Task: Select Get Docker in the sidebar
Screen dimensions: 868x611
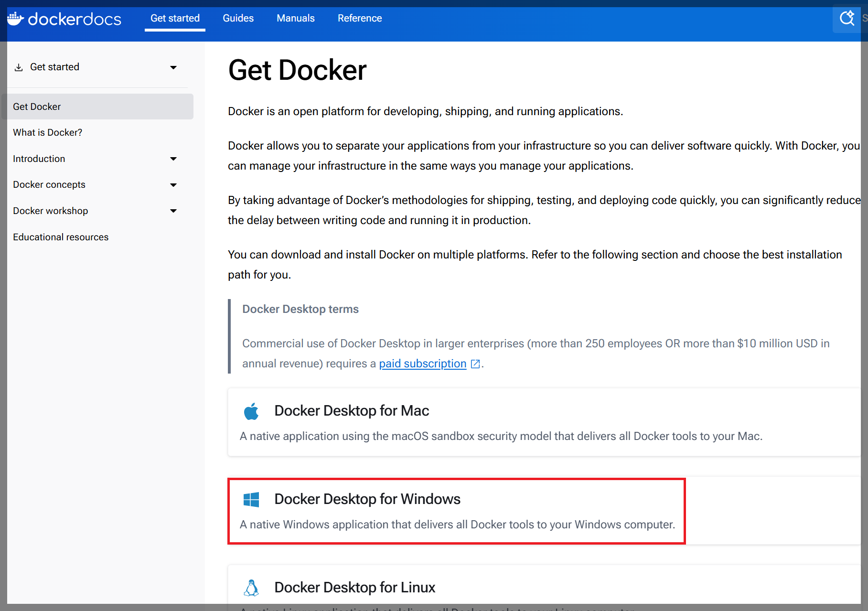Action: (97, 107)
